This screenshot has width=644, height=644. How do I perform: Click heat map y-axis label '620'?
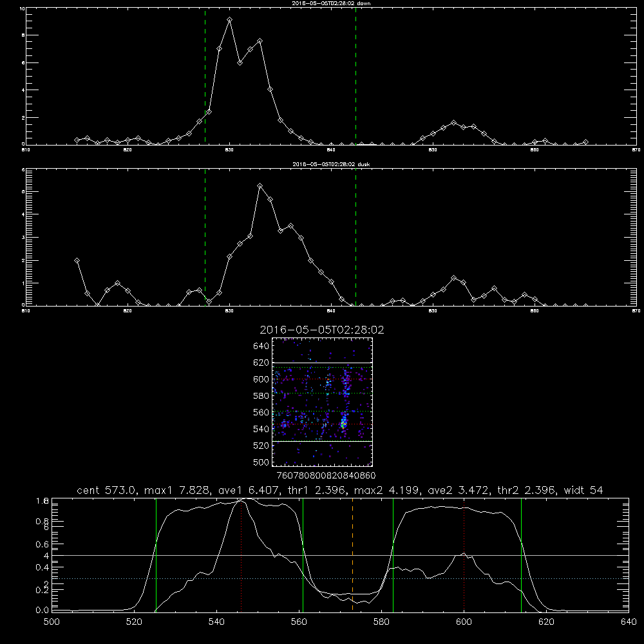coord(261,363)
